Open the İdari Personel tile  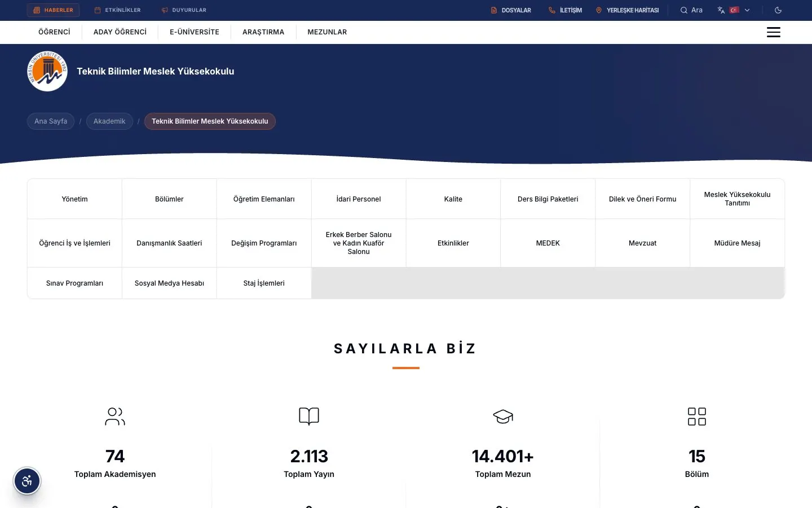pyautogui.click(x=359, y=199)
